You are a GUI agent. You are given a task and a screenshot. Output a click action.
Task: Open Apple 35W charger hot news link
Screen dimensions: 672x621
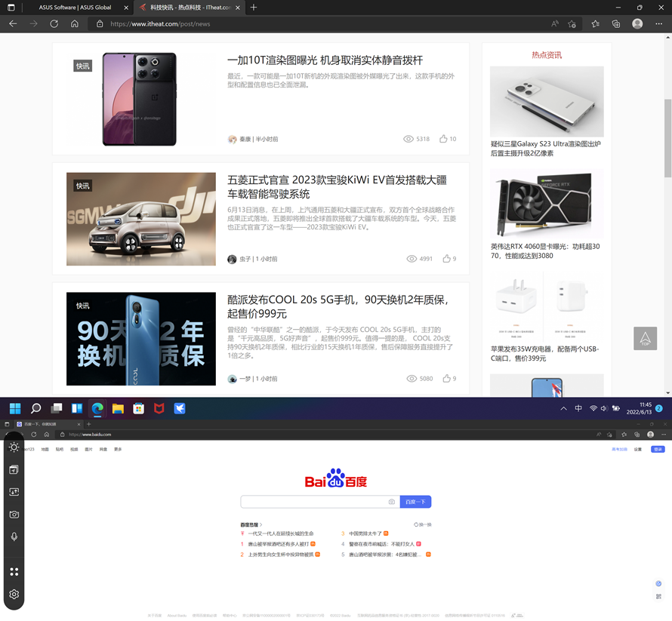544,354
